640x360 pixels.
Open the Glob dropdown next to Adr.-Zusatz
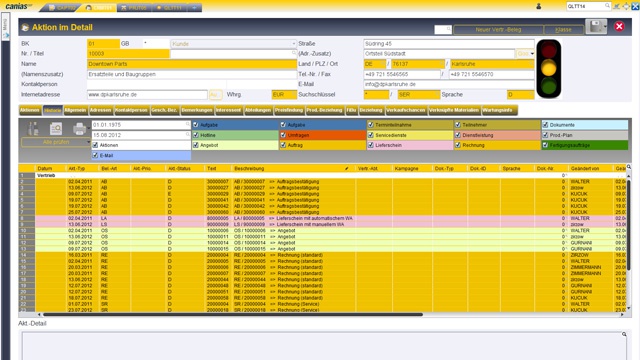(x=532, y=53)
